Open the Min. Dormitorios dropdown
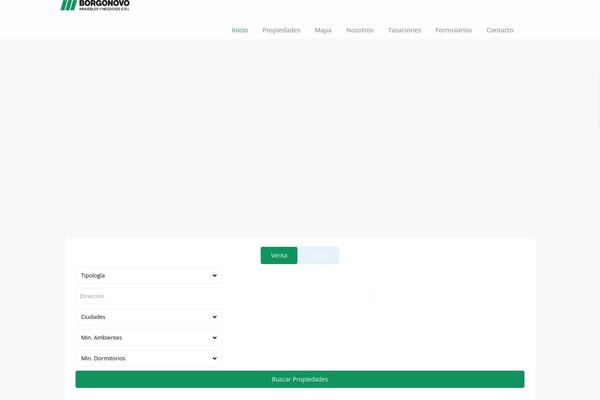The height and width of the screenshot is (400, 600). coord(149,358)
